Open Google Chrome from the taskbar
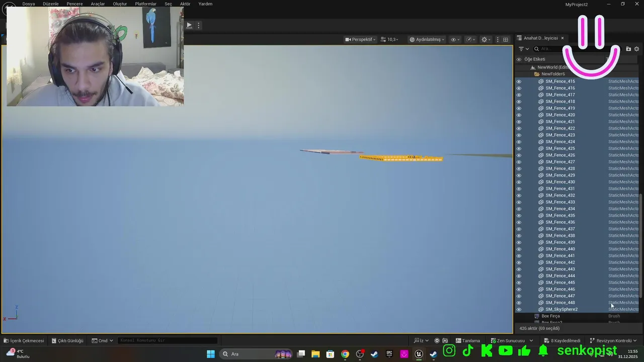 click(345, 354)
